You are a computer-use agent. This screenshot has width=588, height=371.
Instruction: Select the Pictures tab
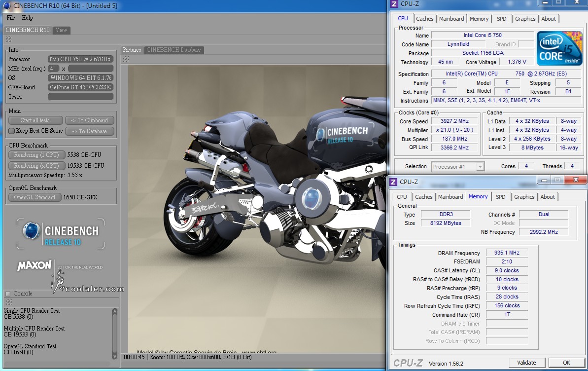[132, 50]
